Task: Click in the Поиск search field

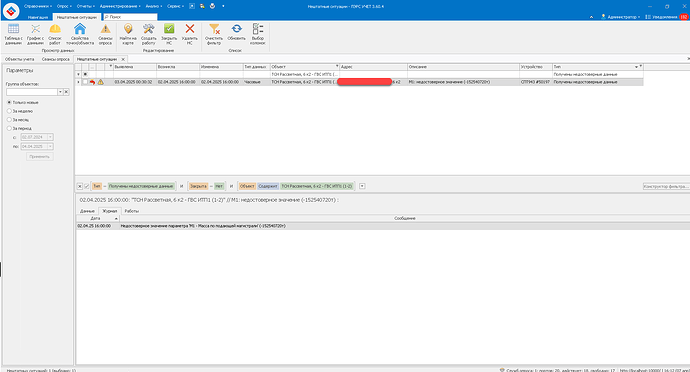Action: (x=130, y=17)
